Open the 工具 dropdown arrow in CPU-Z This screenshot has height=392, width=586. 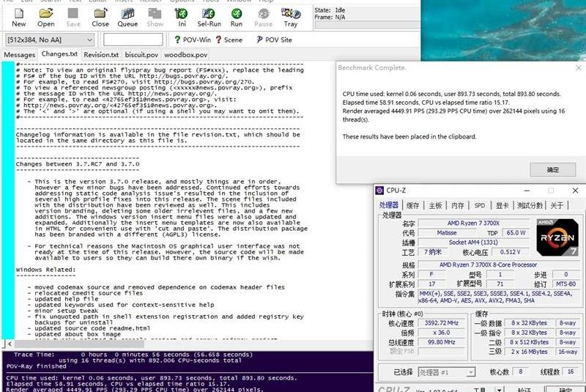coord(500,390)
